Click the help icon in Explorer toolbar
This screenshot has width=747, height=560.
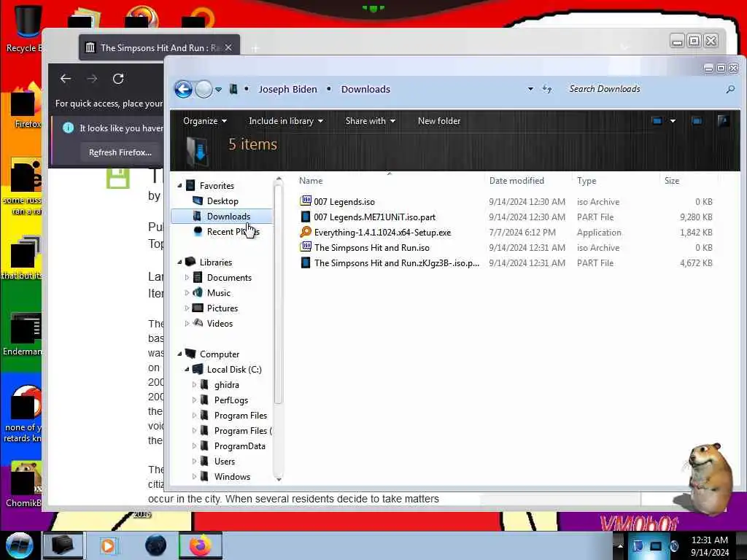[723, 121]
